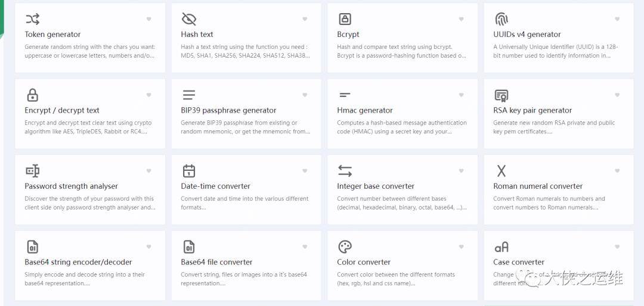Click the Hash text crossed-eye icon
This screenshot has width=644, height=306.
point(188,19)
